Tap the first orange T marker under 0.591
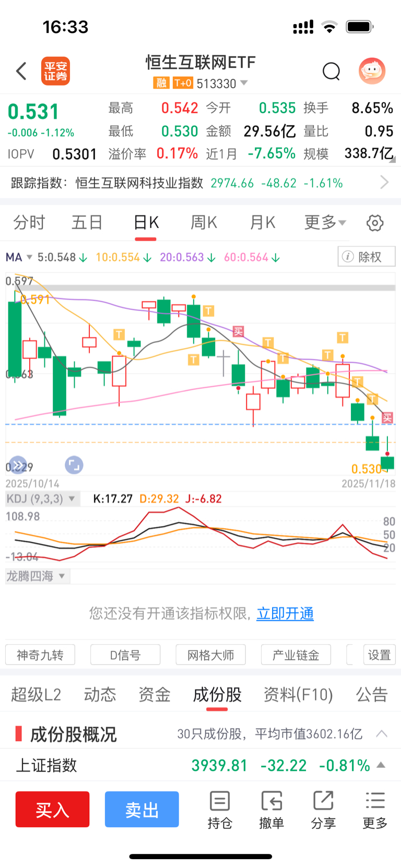The image size is (401, 868). [119, 334]
